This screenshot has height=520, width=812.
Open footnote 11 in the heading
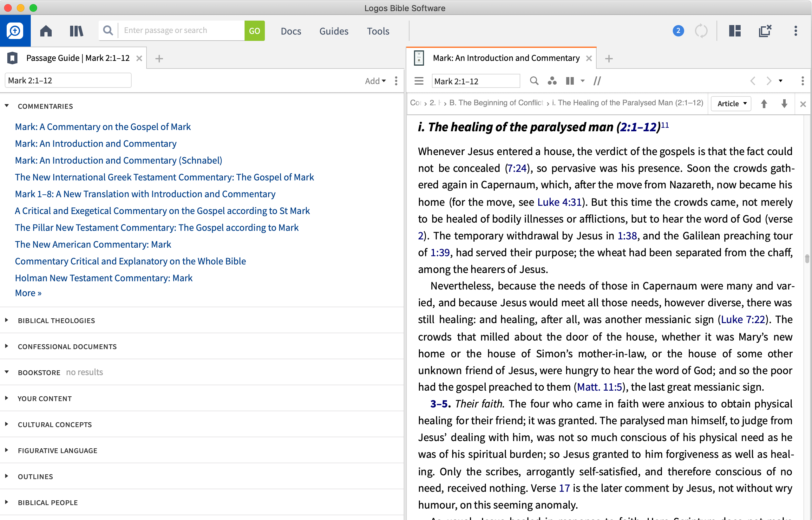[665, 125]
